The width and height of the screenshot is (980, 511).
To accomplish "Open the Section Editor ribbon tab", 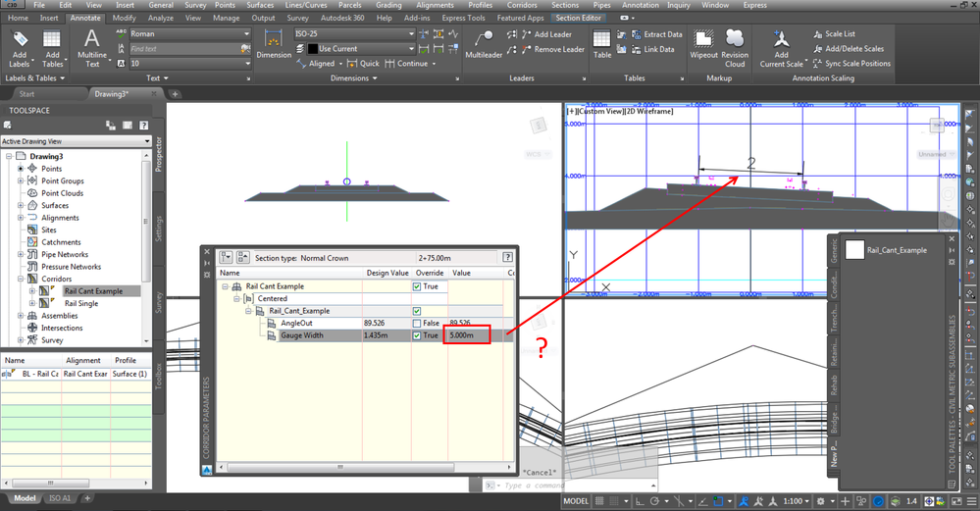I will click(578, 18).
